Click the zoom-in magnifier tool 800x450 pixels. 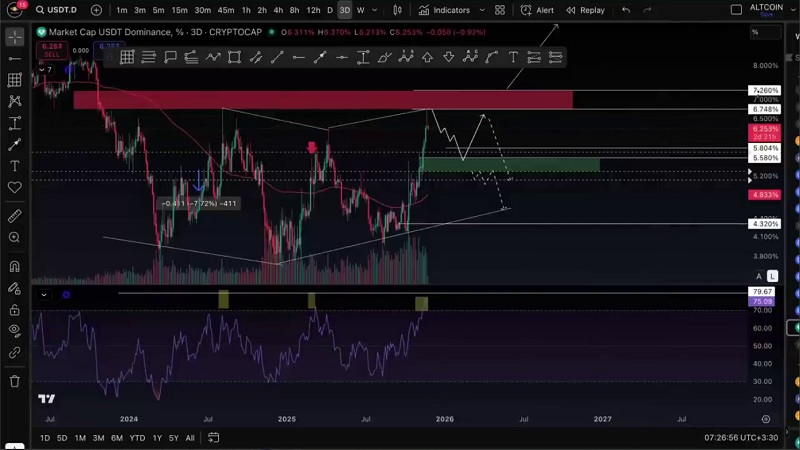(x=14, y=238)
